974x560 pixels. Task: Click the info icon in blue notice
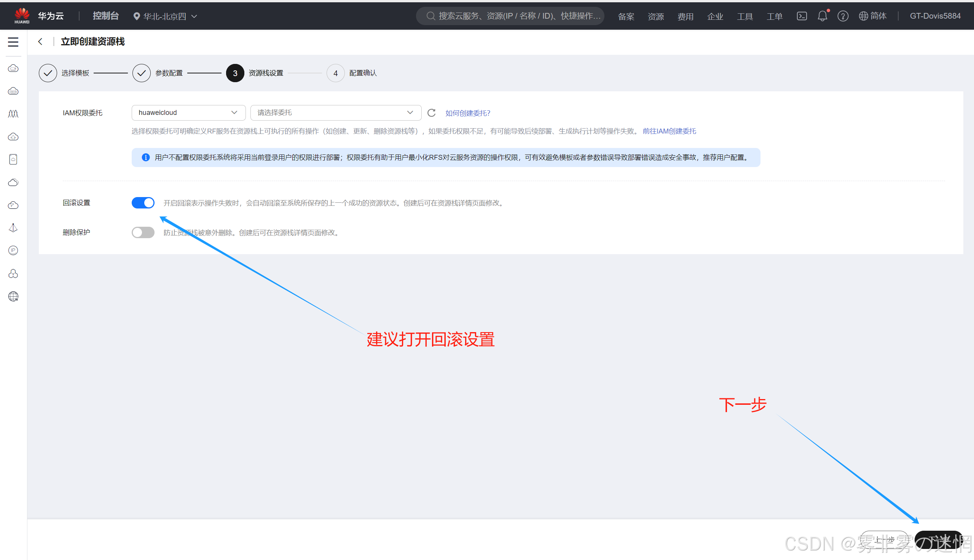145,157
